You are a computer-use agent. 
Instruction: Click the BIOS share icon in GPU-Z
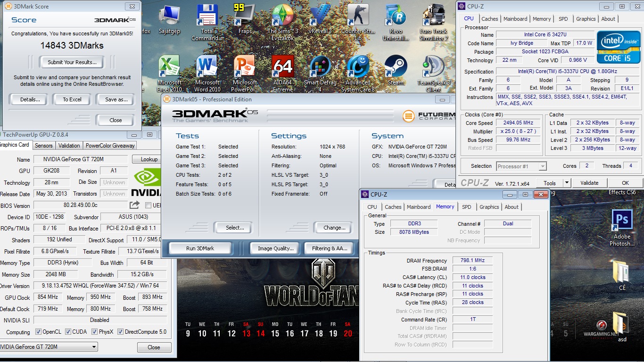(x=135, y=205)
